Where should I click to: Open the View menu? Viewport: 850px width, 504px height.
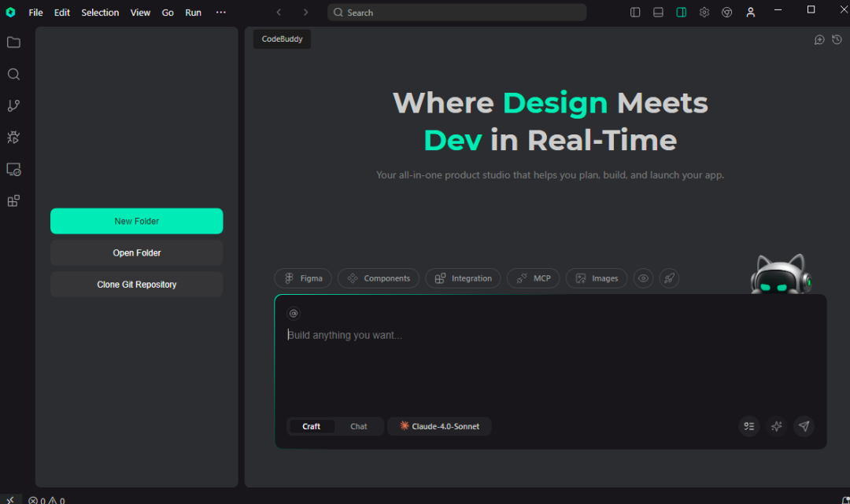[140, 13]
